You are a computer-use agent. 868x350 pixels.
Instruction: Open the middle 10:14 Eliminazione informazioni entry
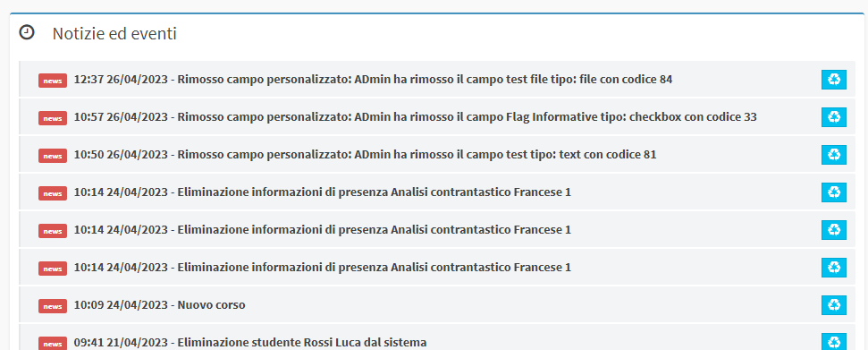pyautogui.click(x=322, y=230)
